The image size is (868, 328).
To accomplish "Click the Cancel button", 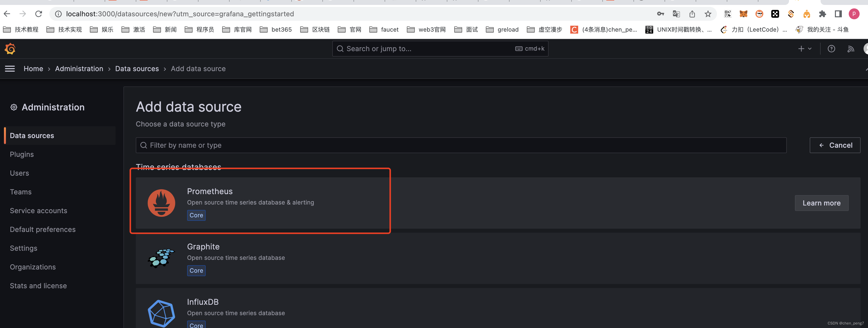I will click(835, 145).
